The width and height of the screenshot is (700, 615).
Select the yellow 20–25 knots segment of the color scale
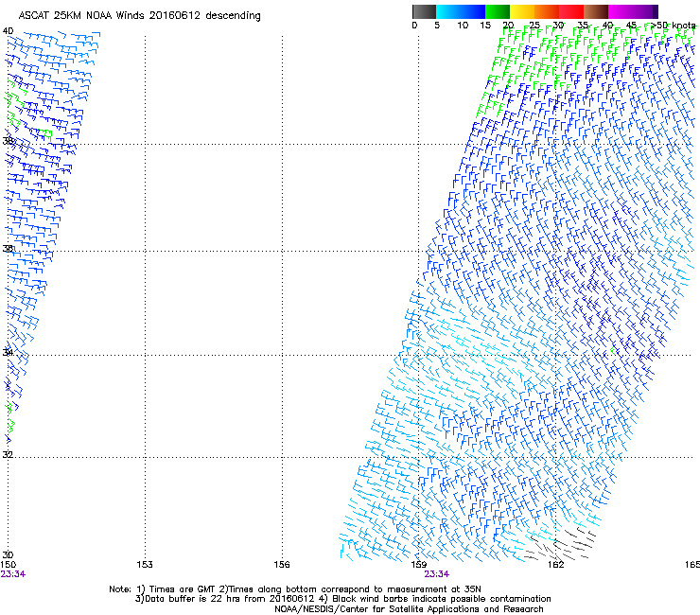point(522,11)
